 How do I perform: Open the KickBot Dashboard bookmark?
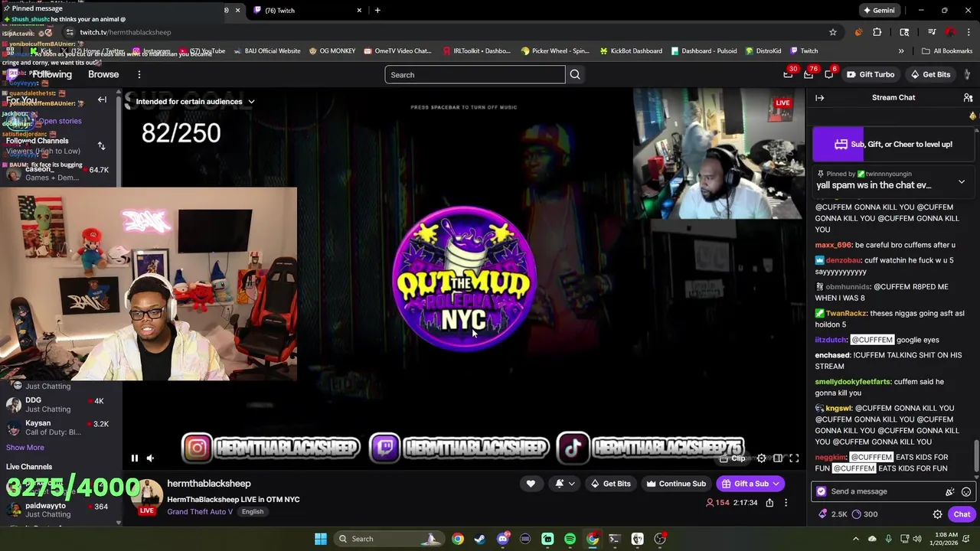(x=631, y=51)
